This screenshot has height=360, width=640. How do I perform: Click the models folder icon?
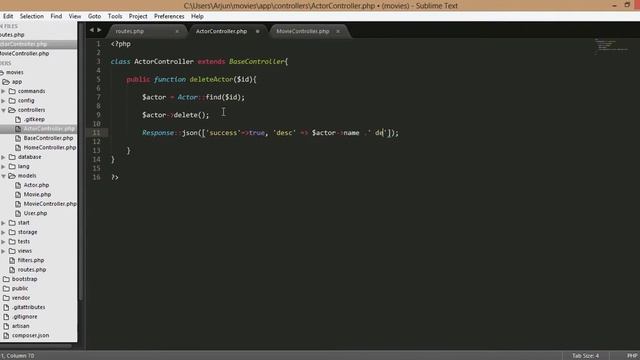[12, 176]
